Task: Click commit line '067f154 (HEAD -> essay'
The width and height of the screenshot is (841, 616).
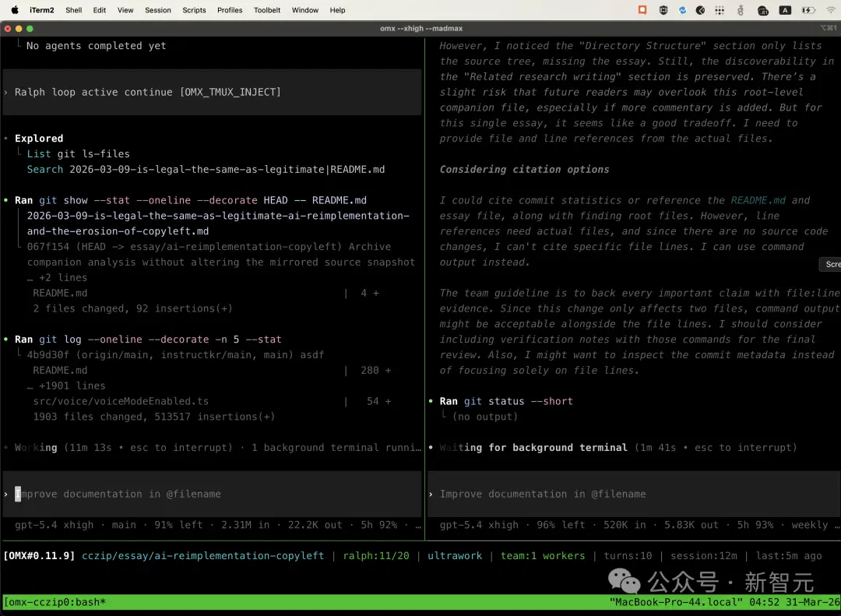Action: click(x=209, y=246)
